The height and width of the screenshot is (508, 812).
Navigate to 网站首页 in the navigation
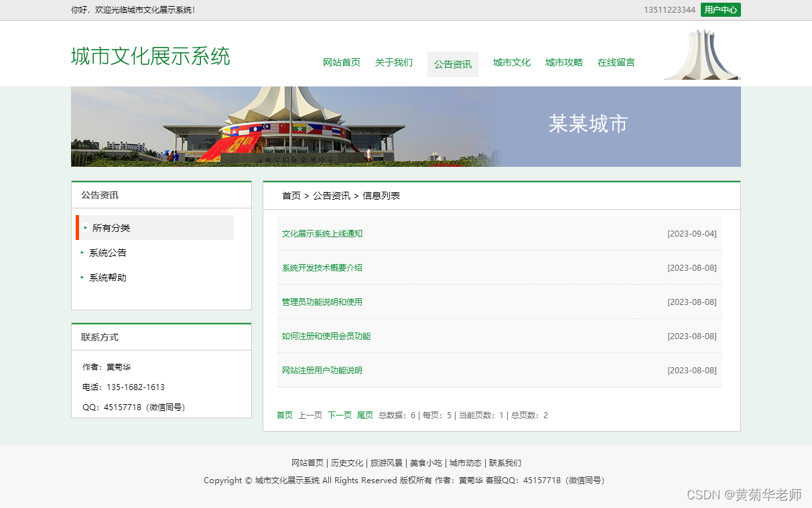[x=342, y=62]
